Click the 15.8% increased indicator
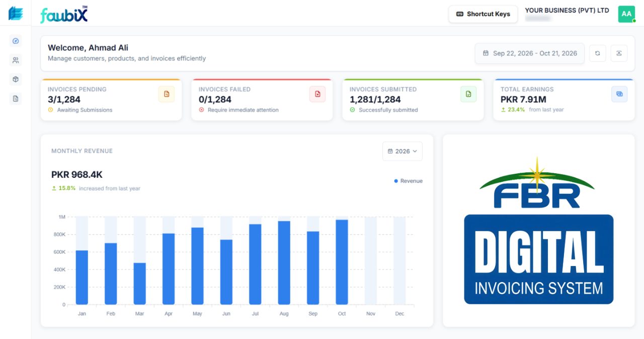This screenshot has width=644, height=339. point(96,188)
